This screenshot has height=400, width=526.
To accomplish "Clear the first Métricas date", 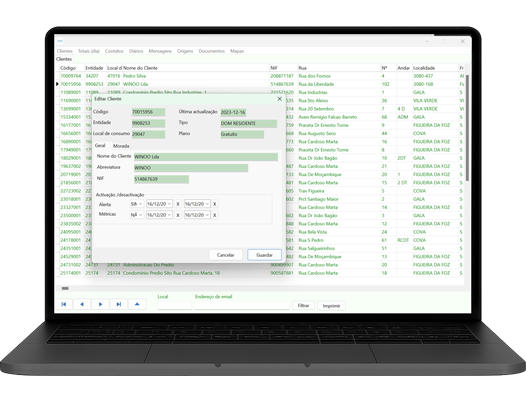I will point(178,215).
